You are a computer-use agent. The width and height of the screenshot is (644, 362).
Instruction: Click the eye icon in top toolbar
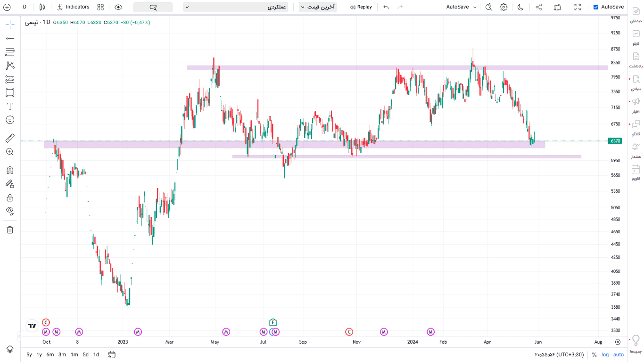point(118,7)
